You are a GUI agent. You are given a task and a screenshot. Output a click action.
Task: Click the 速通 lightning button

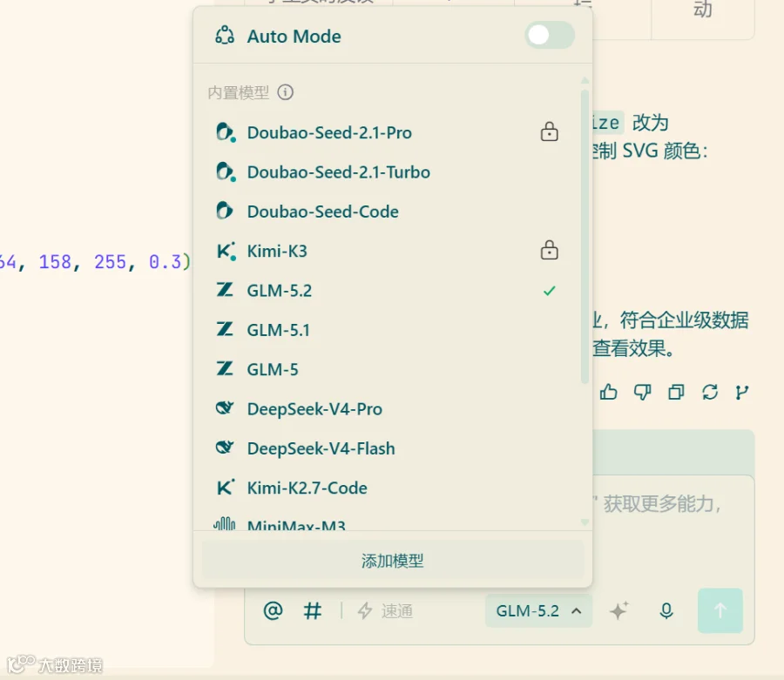pos(385,610)
